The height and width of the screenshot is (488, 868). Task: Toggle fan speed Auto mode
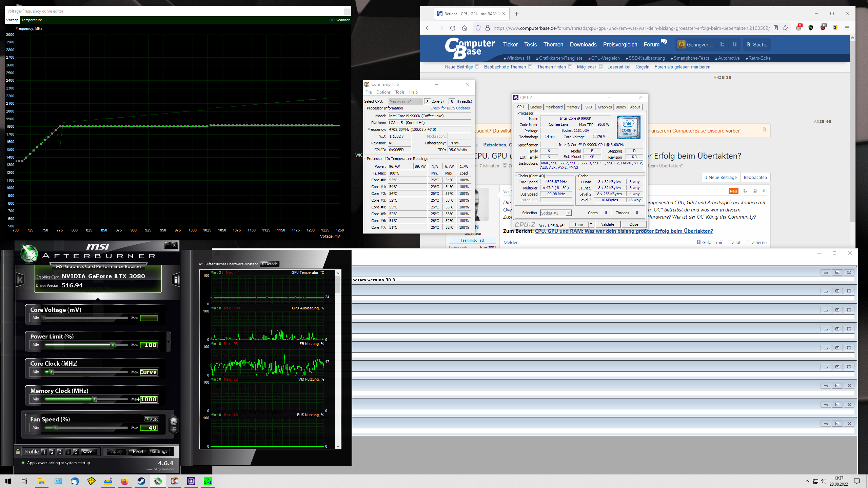tap(152, 419)
